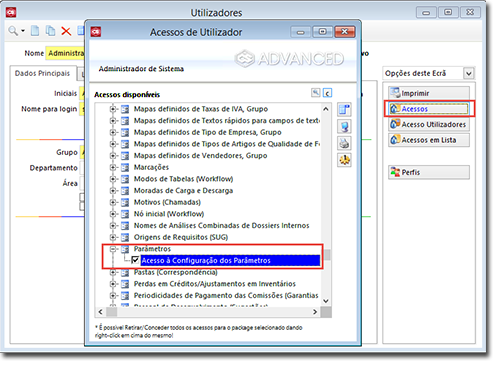Open Acesso Utilizadores option

(x=429, y=124)
